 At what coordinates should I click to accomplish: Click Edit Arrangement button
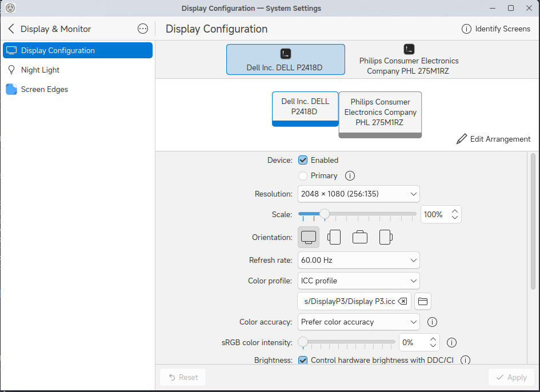pos(494,139)
